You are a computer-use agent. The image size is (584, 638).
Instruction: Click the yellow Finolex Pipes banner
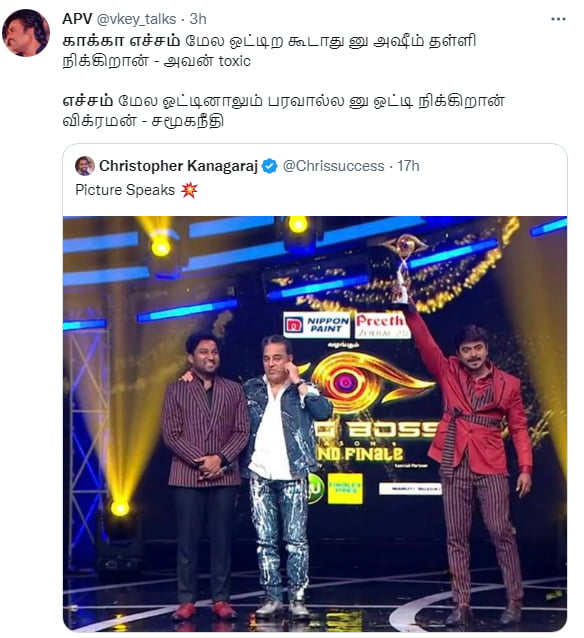pos(345,488)
